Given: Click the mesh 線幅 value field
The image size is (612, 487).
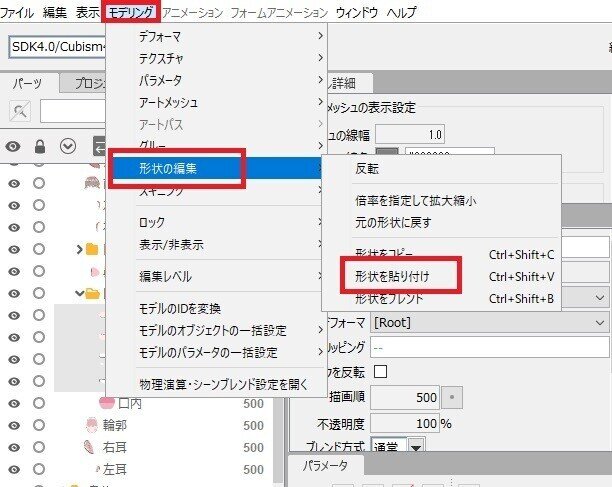Looking at the screenshot, I should 410,135.
